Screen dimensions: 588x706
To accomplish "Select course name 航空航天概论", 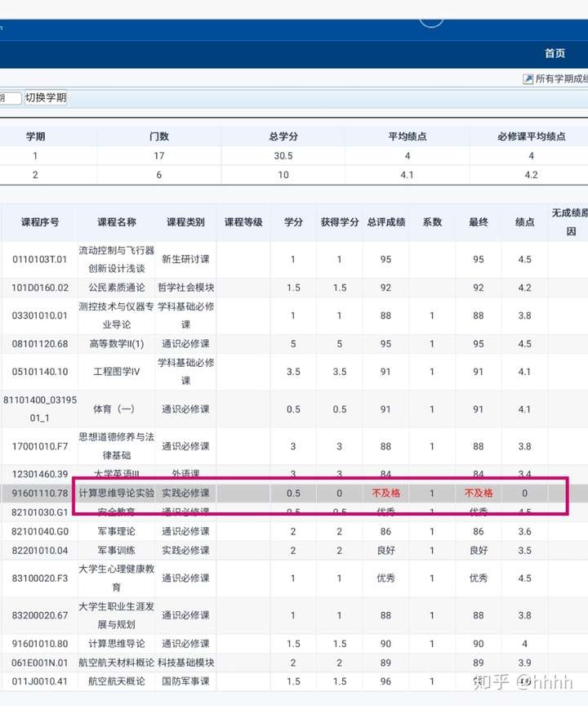I will pyautogui.click(x=117, y=681).
